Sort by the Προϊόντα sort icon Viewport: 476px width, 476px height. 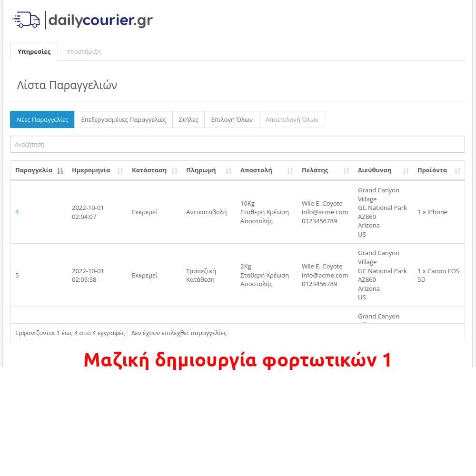coord(457,170)
